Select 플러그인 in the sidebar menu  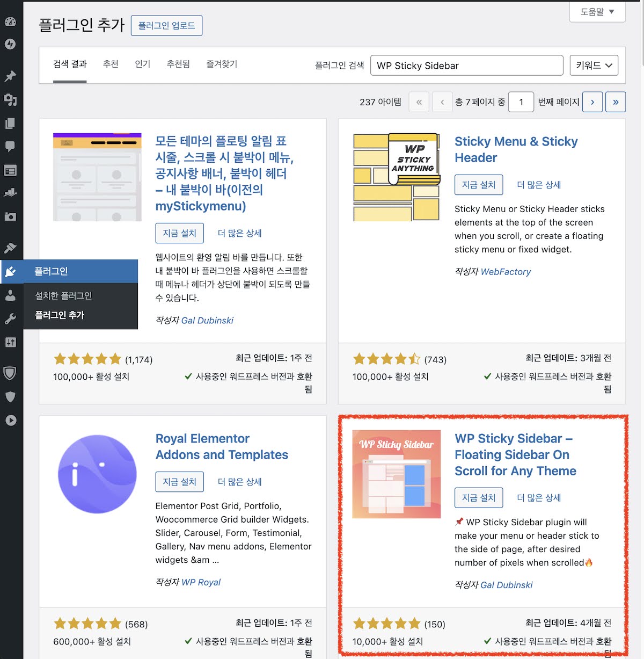point(69,271)
